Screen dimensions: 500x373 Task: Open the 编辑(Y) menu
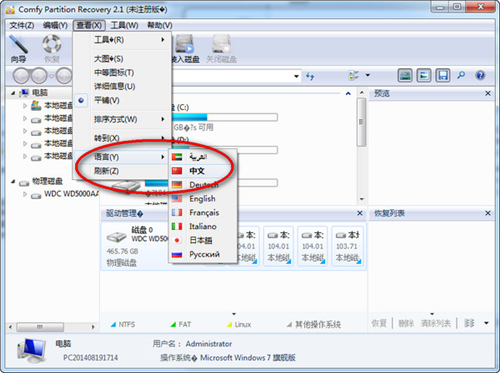point(55,25)
